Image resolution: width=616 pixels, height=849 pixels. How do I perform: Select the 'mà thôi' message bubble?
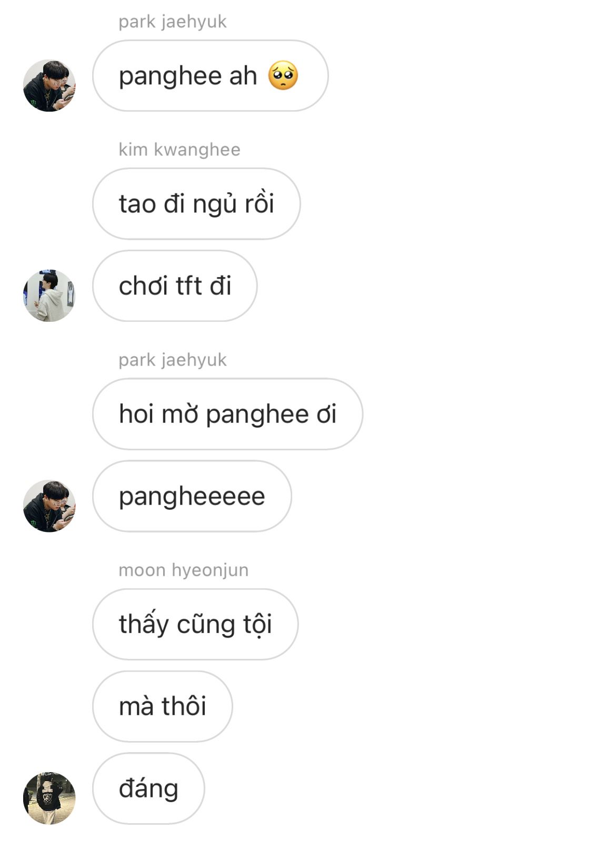coord(163,706)
